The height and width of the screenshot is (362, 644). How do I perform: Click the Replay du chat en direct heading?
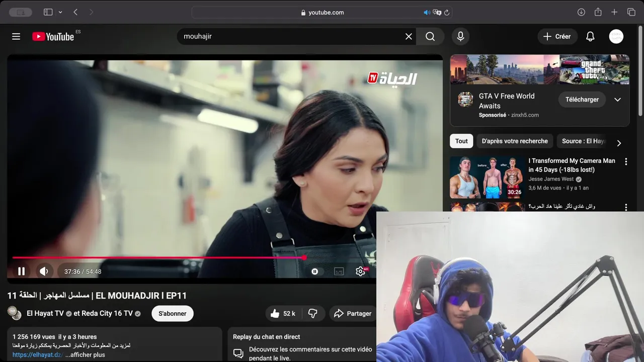(266, 337)
